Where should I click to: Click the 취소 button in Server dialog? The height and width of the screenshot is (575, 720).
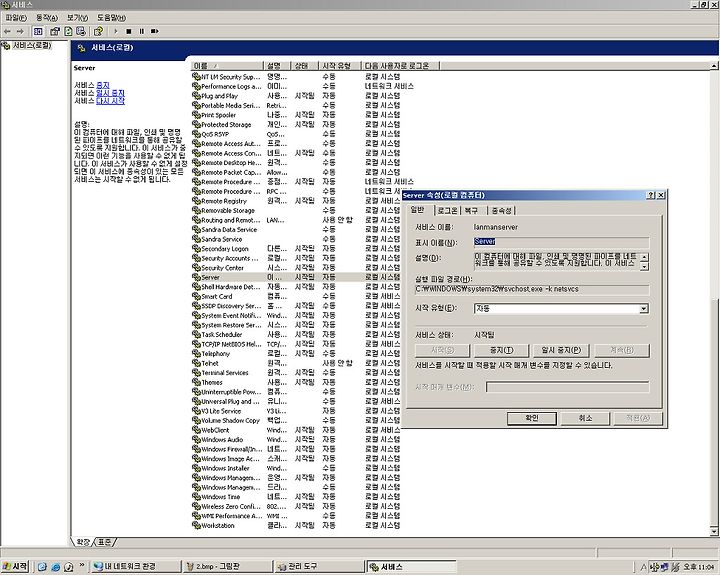click(x=585, y=418)
